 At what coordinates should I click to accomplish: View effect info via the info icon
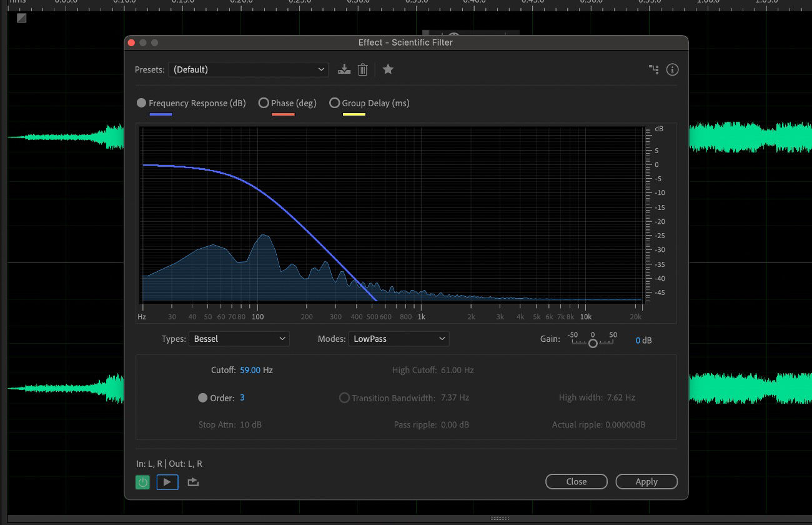click(672, 69)
